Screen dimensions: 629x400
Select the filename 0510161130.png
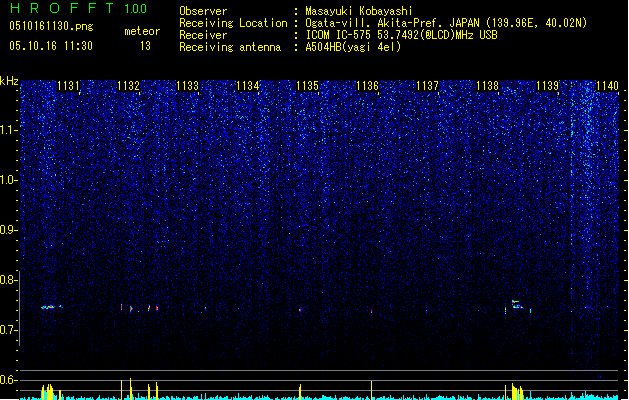(x=51, y=26)
